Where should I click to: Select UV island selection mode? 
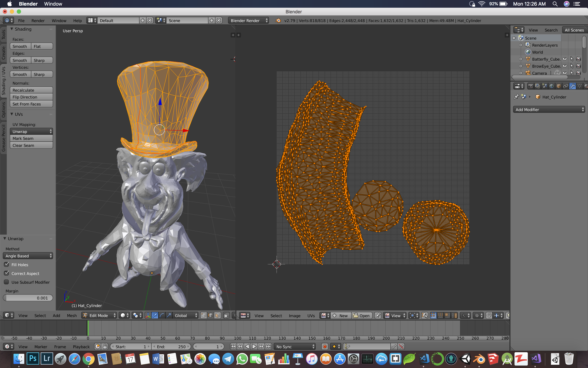tap(454, 316)
